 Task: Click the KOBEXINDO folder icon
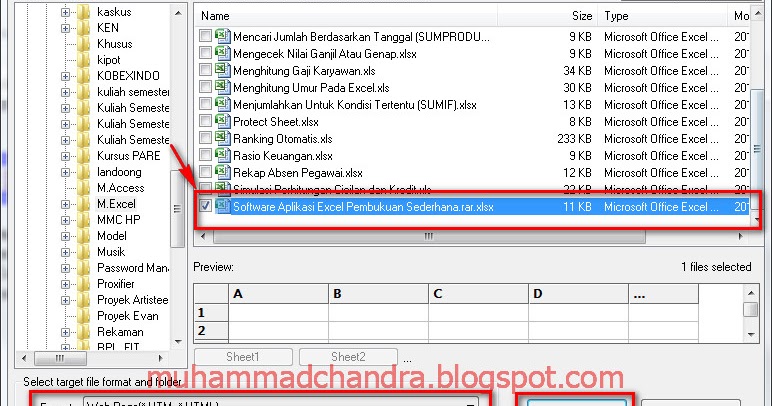(84, 76)
